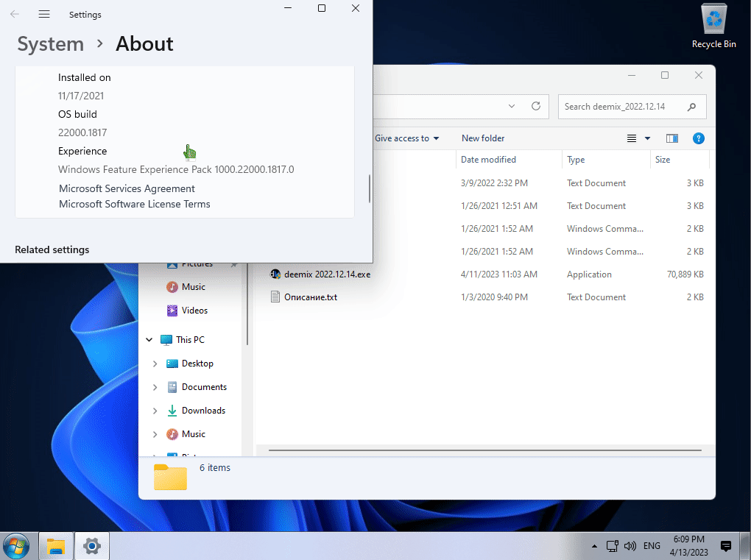751x560 pixels.
Task: Open the Give access to dropdown
Action: click(406, 138)
